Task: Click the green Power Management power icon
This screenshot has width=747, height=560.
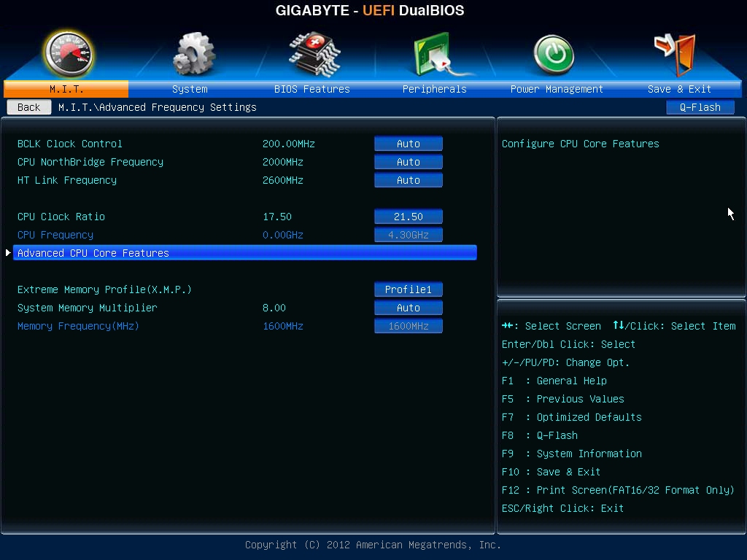Action: (553, 55)
